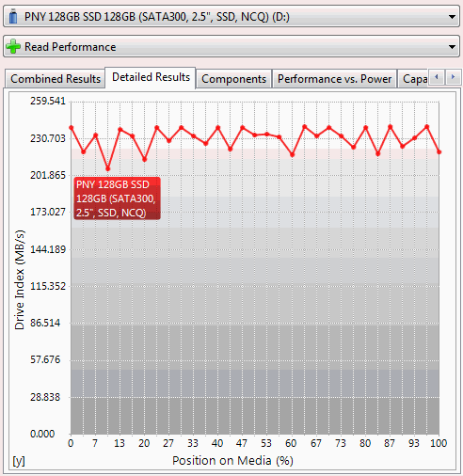Open the Read Performance dropdown
Image resolution: width=463 pixels, height=476 pixels.
[231, 47]
